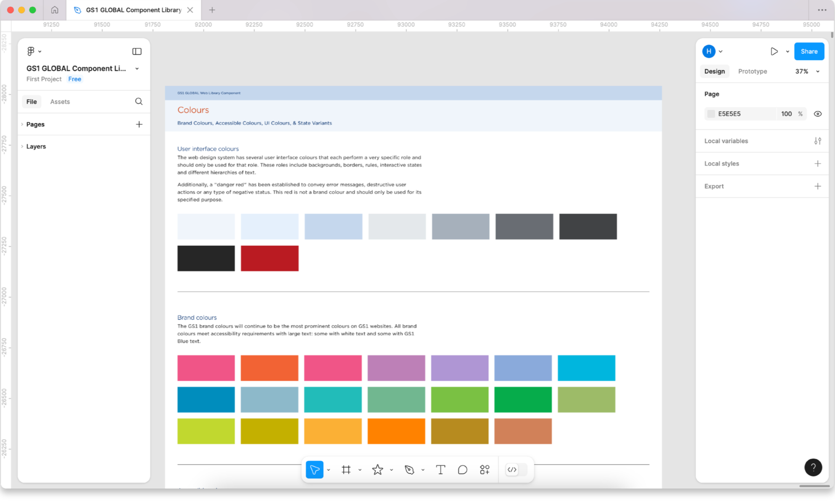Screen dimensions: 835x504
Task: Select the Move tool arrow
Action: tap(314, 470)
